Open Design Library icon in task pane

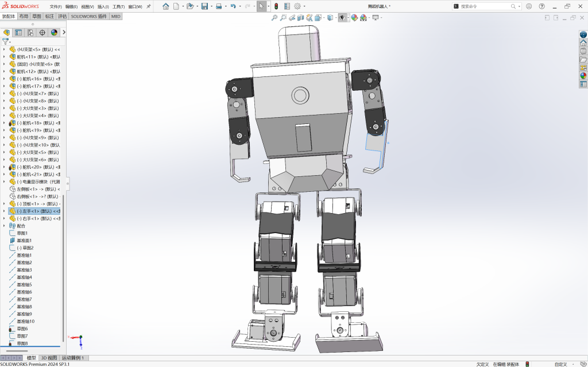(x=583, y=51)
